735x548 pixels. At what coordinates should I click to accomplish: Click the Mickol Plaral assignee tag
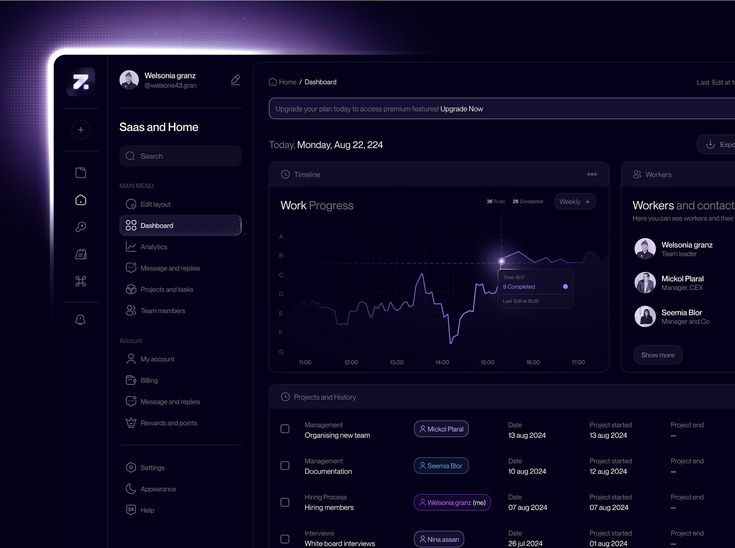point(441,429)
